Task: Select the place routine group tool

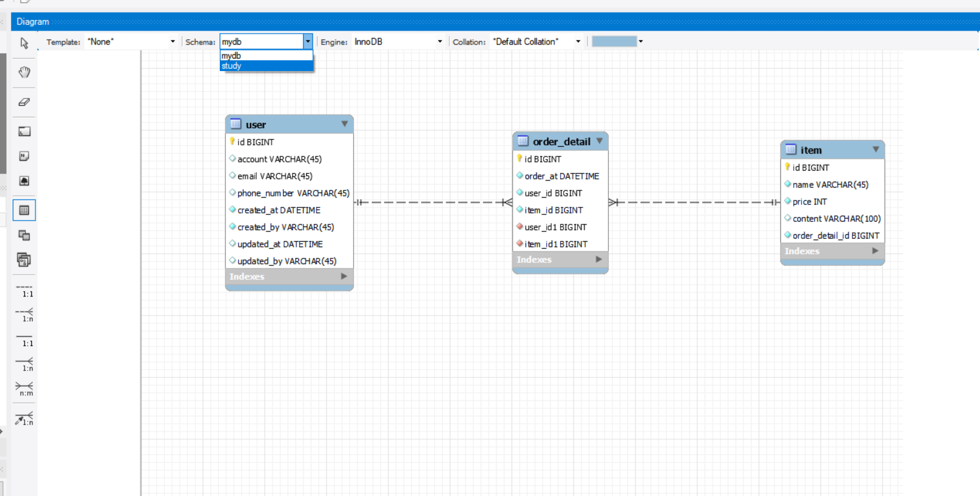Action: point(24,260)
